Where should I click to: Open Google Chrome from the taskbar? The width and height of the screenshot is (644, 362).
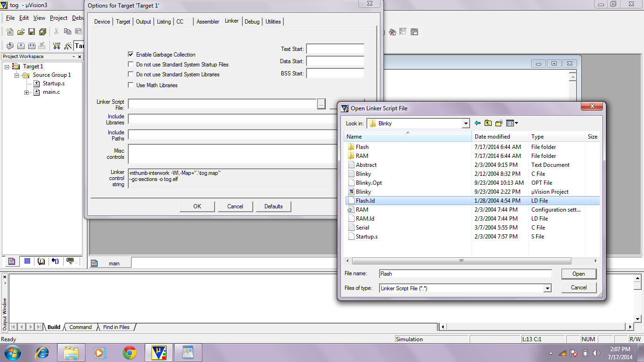click(x=130, y=353)
